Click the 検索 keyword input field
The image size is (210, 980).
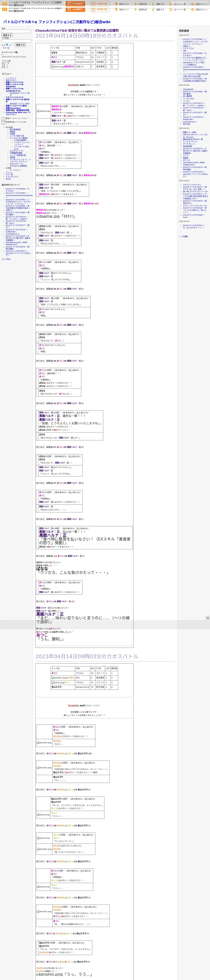(x=16, y=32)
